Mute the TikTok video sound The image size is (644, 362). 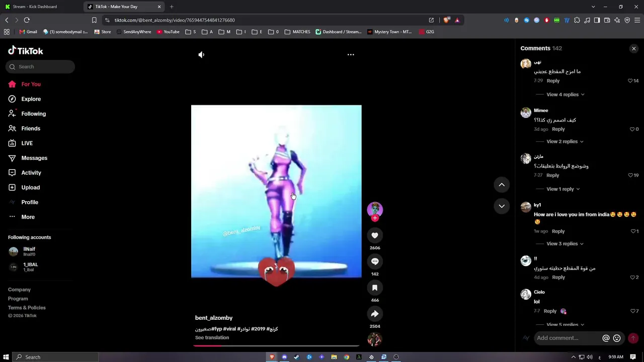tap(201, 54)
